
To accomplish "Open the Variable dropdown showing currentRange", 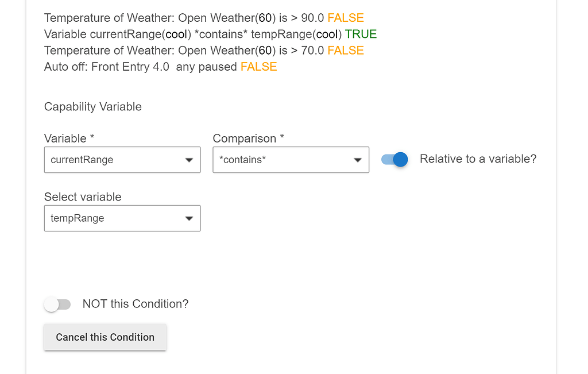I will point(122,160).
